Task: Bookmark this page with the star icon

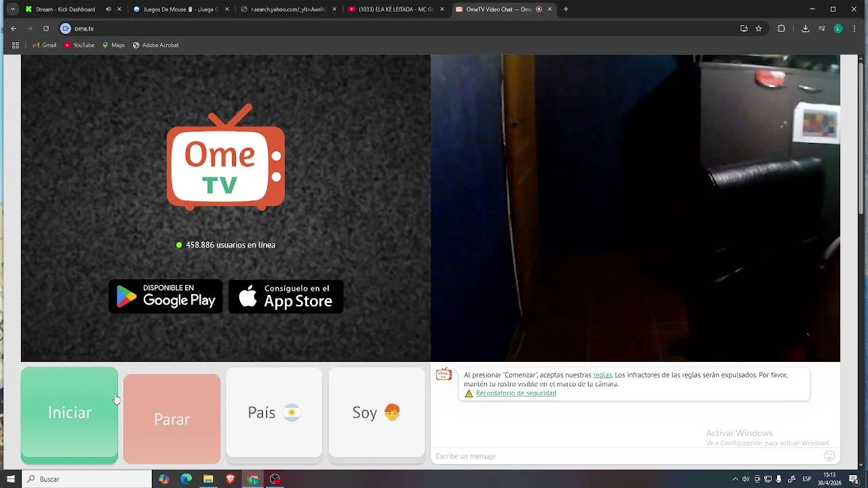Action: pos(759,28)
